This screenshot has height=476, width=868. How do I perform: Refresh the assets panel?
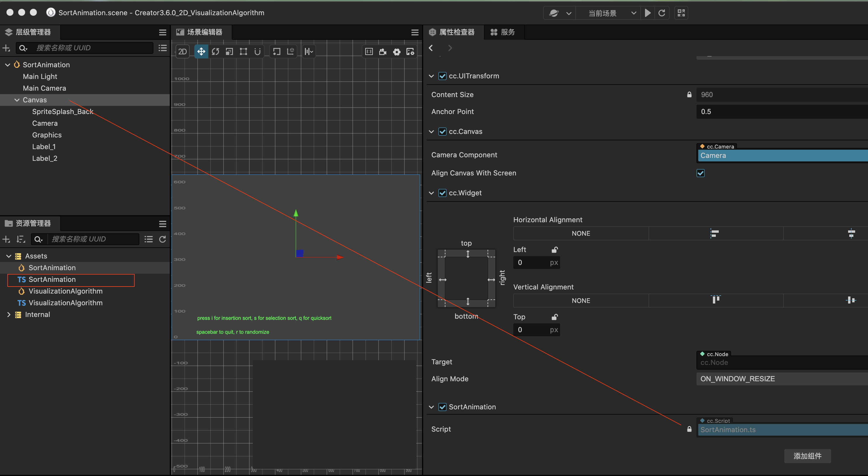click(x=162, y=239)
